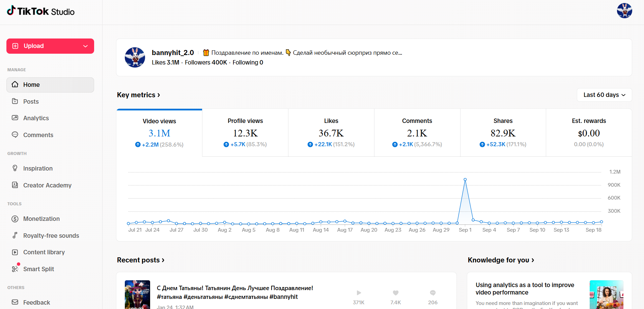This screenshot has height=309, width=644.
Task: Select the Profile views metric tab
Action: (245, 133)
